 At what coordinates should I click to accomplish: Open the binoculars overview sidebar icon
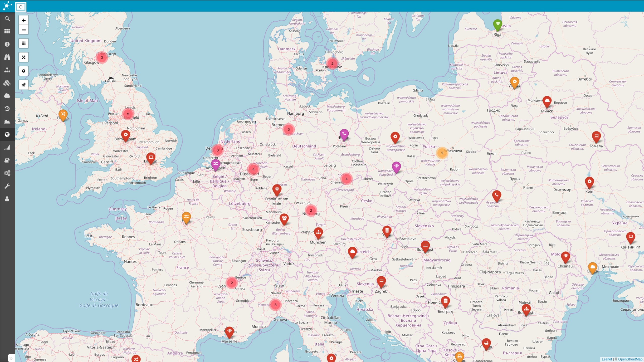[x=7, y=57]
